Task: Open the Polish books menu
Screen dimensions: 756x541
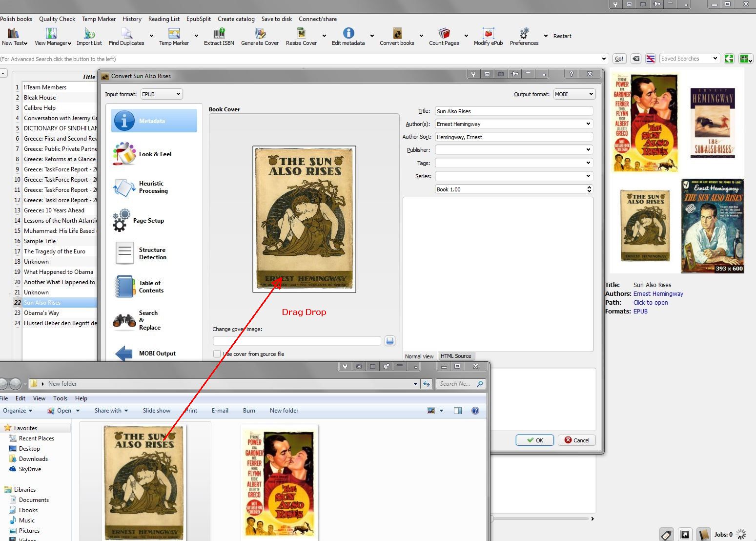Action: 16,19
